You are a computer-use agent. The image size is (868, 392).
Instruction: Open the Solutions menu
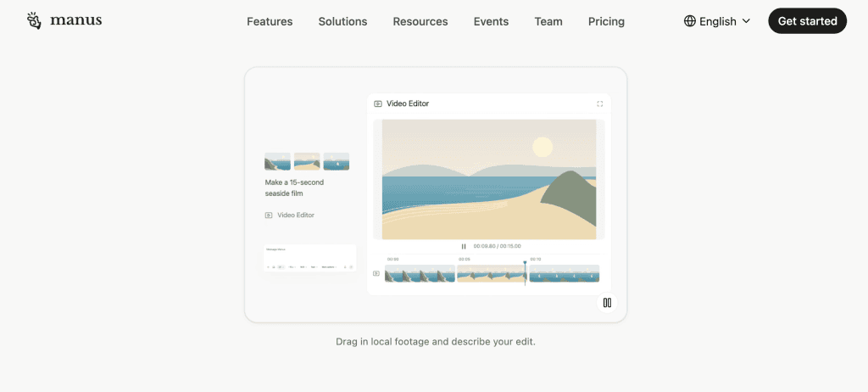[342, 21]
